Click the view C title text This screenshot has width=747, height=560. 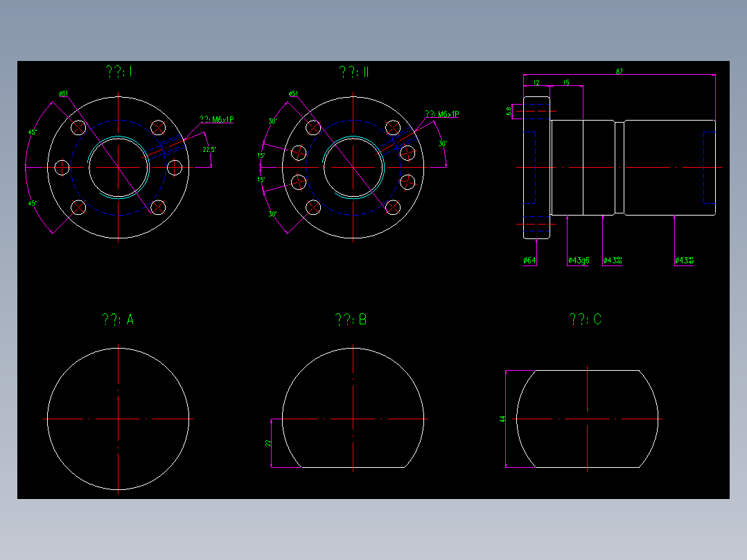pos(586,320)
